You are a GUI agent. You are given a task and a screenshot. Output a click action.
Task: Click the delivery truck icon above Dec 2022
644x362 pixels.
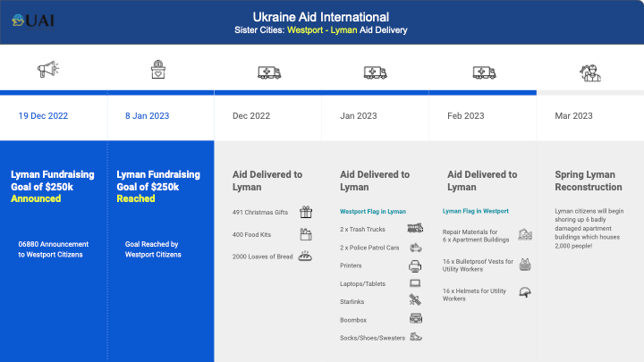(x=269, y=72)
